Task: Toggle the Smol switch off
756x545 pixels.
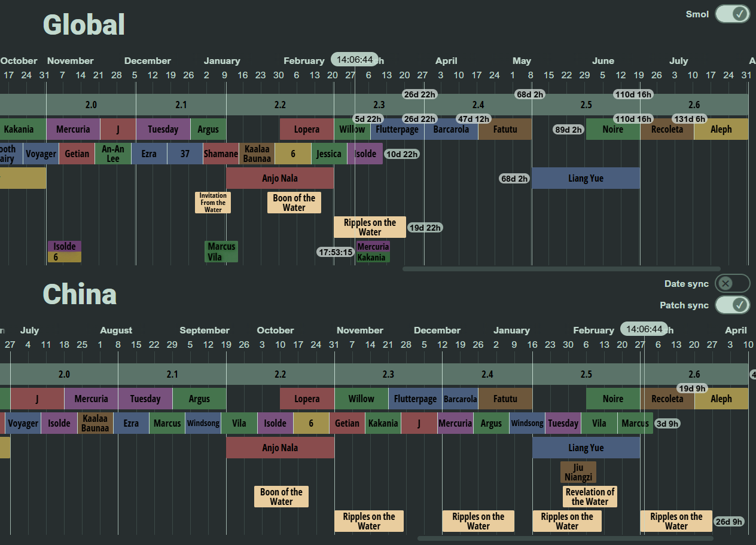Action: (x=732, y=14)
